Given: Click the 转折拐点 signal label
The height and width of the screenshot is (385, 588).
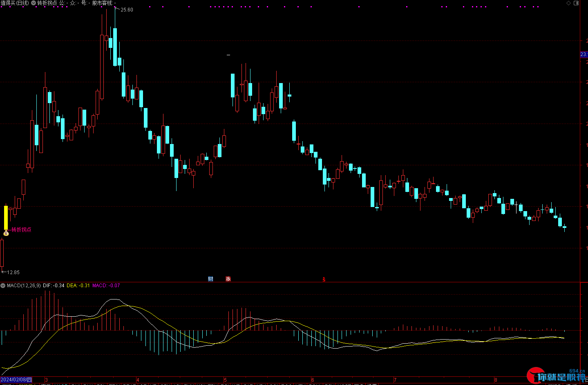Looking at the screenshot, I should click(21, 230).
